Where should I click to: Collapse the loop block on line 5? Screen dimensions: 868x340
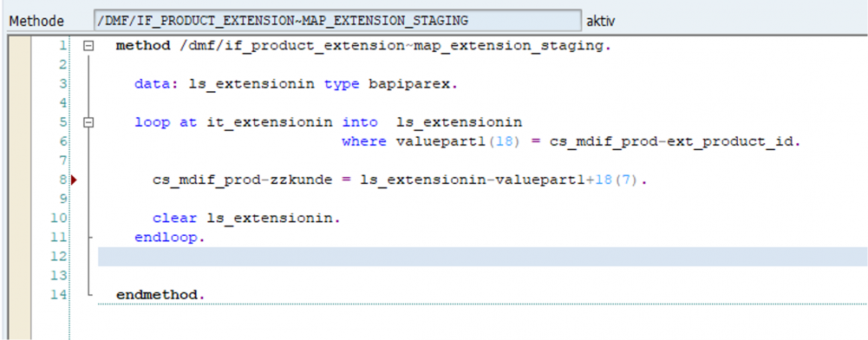pyautogui.click(x=88, y=123)
